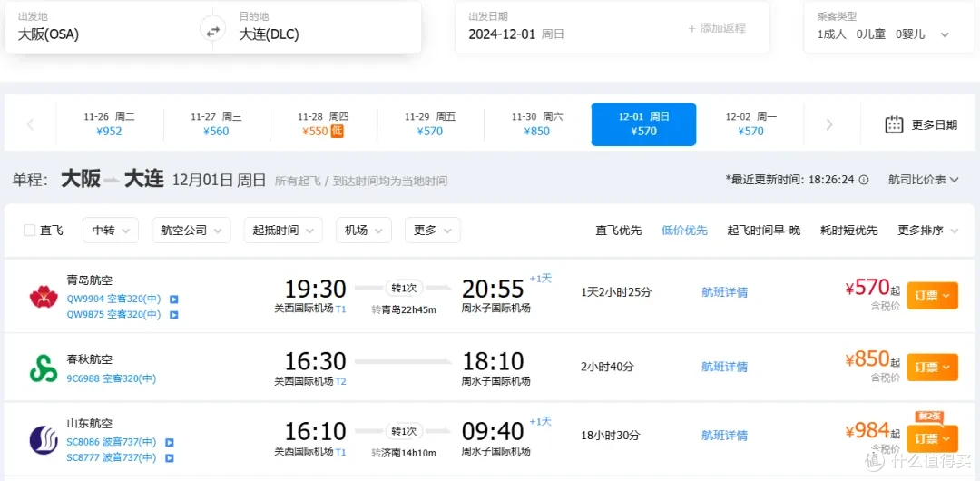Click flight number 9C6988 空客320
980x481 pixels.
point(112,378)
